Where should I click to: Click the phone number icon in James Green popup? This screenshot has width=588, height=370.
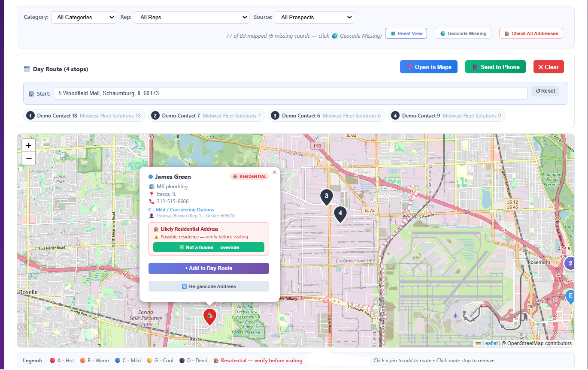point(151,201)
